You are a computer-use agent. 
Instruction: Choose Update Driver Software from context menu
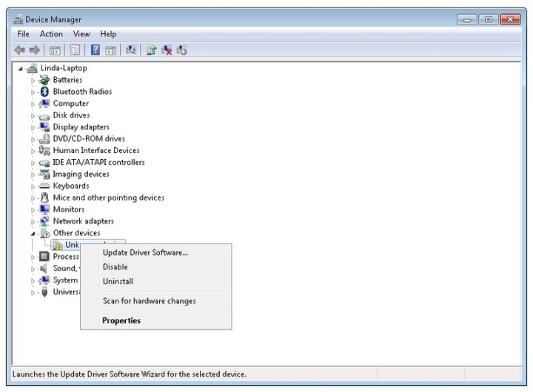tap(156, 253)
